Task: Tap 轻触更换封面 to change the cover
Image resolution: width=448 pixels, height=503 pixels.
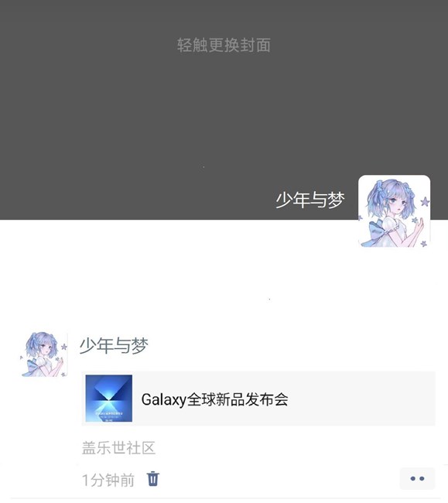Action: (224, 45)
